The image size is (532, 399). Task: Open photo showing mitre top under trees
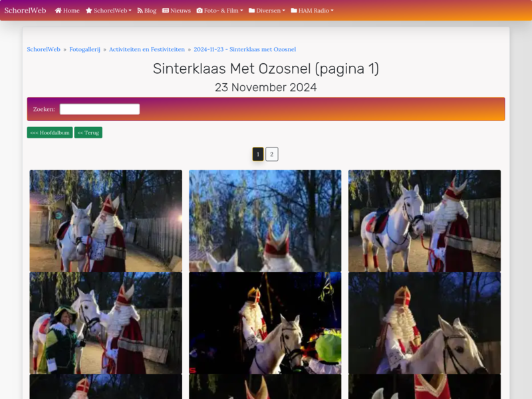pos(265,221)
